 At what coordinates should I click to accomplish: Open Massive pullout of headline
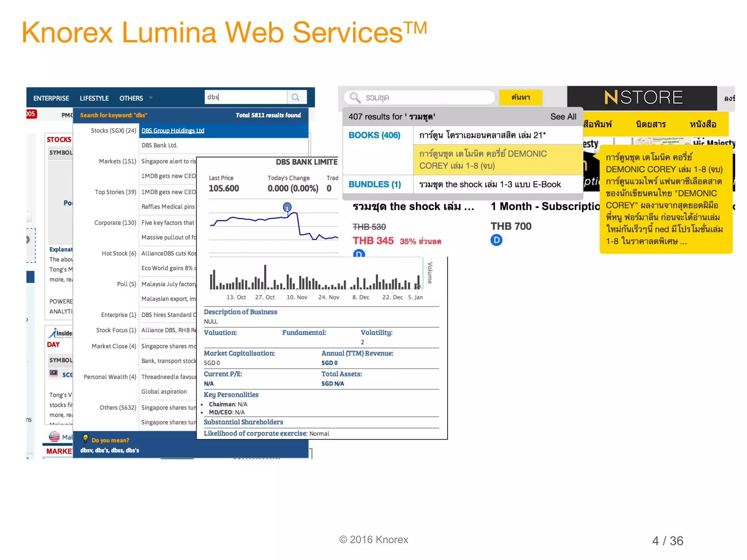point(169,237)
